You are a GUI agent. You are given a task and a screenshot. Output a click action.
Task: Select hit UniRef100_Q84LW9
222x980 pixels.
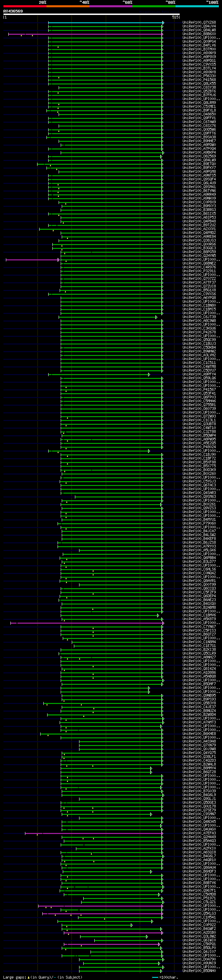[199, 160]
